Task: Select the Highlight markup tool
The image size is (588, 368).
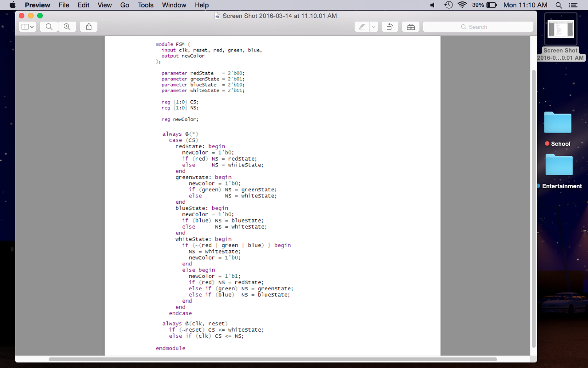Action: coord(362,27)
